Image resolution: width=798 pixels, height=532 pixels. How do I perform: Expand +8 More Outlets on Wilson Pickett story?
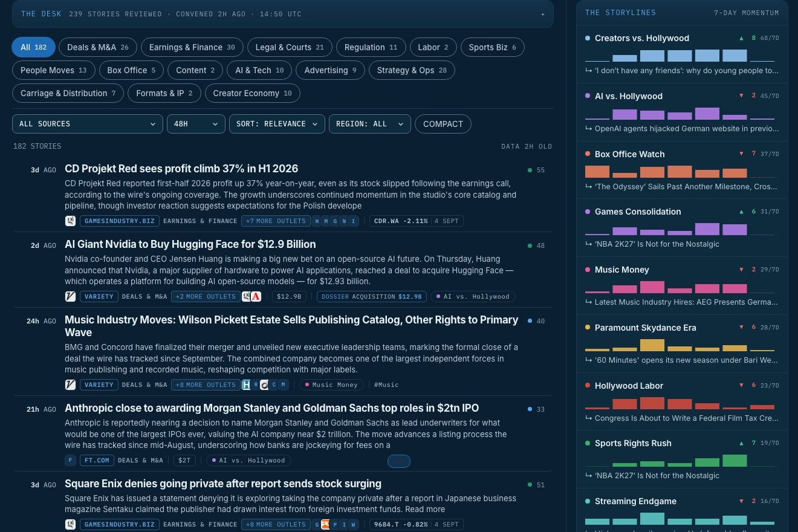pyautogui.click(x=206, y=384)
